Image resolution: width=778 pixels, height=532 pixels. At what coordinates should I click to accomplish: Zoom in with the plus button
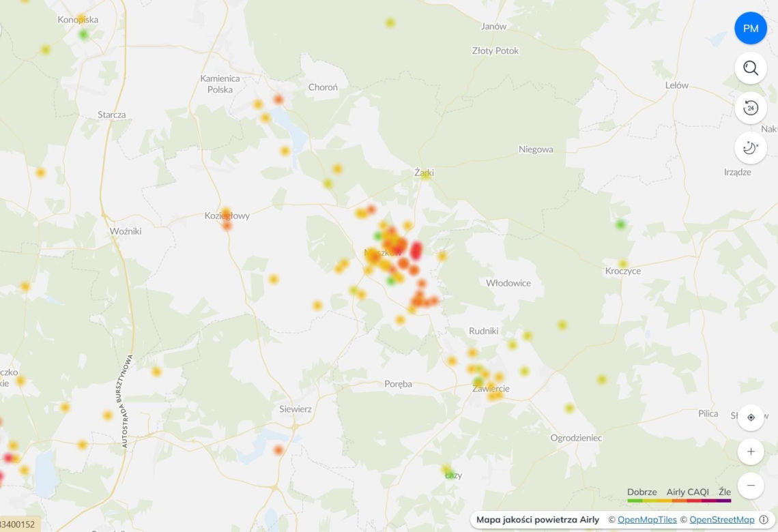751,452
